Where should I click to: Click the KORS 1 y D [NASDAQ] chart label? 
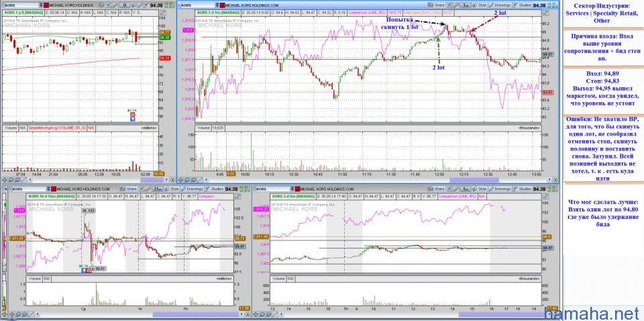[x=23, y=12]
